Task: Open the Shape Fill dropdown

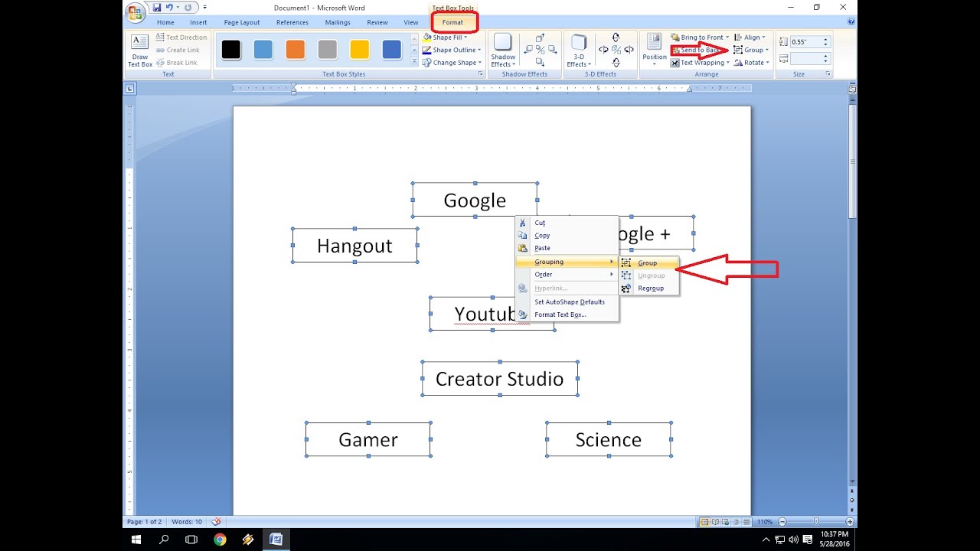Action: point(446,37)
